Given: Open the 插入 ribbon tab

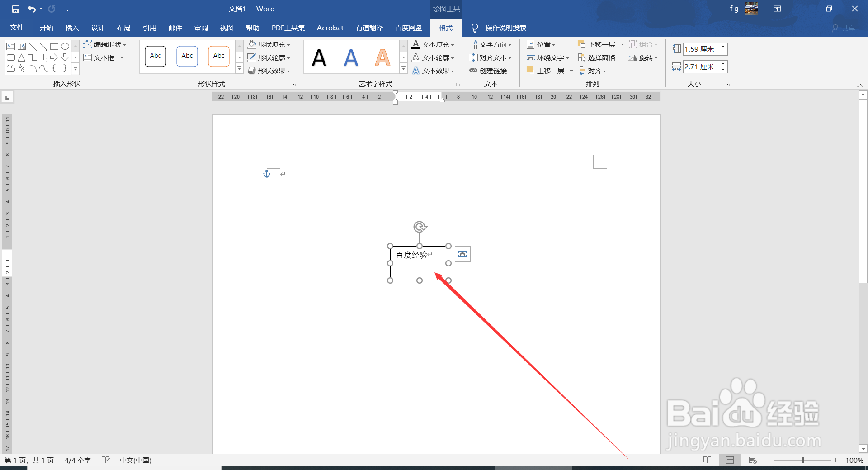Looking at the screenshot, I should coord(72,28).
